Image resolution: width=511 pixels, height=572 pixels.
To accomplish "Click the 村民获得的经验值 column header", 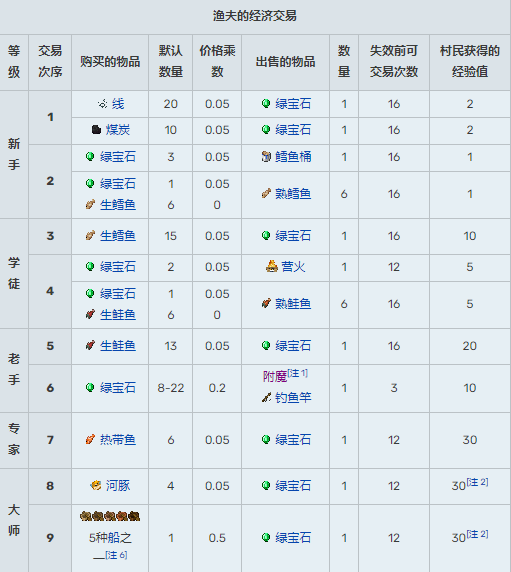I will 470,61.
